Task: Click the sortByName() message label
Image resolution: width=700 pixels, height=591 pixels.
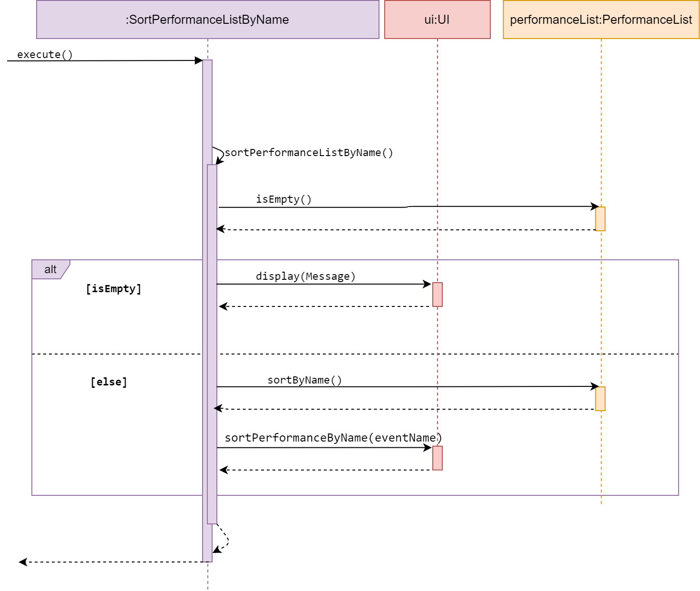Action: (304, 380)
